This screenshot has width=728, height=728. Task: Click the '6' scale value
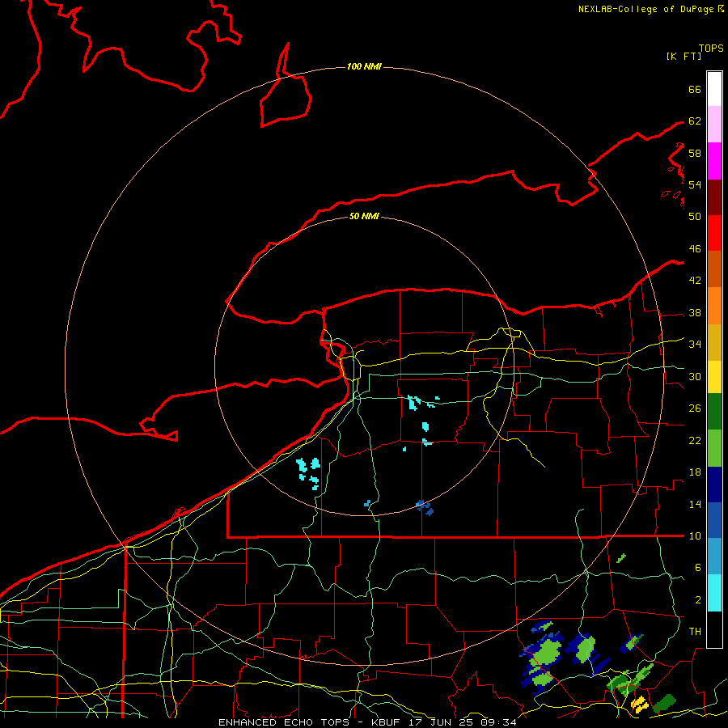point(698,568)
